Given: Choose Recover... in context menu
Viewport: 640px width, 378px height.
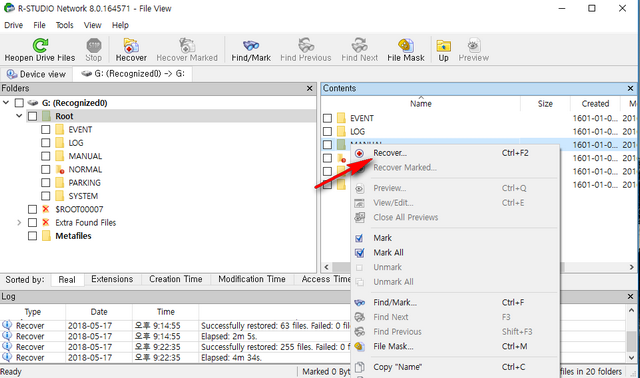Looking at the screenshot, I should [x=455, y=153].
